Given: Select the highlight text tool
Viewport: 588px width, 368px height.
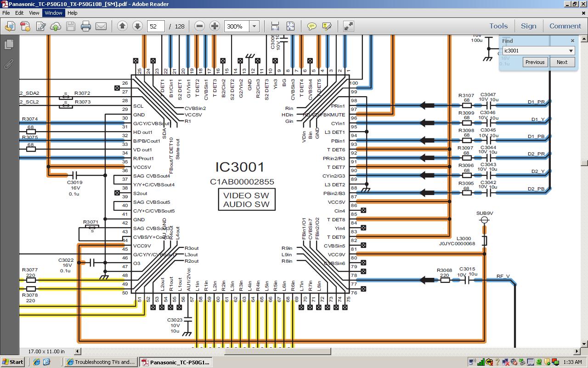Looking at the screenshot, I should 327,26.
